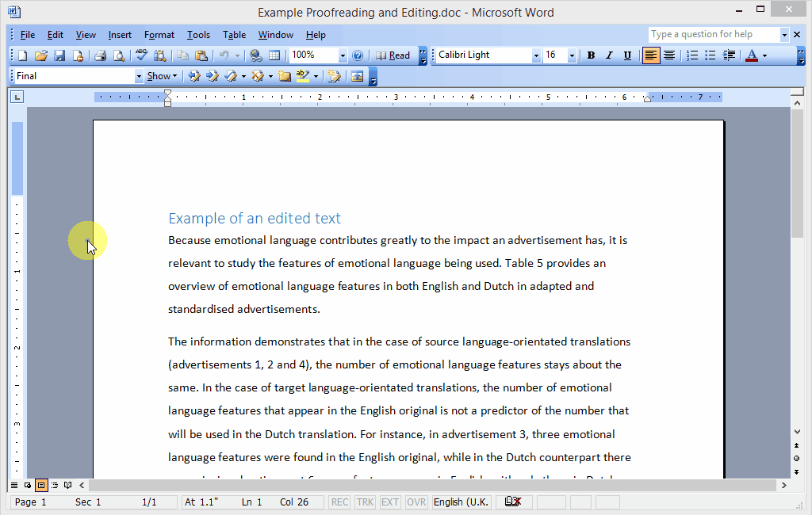Open the Print Preview icon
The image size is (812, 515).
coord(118,55)
